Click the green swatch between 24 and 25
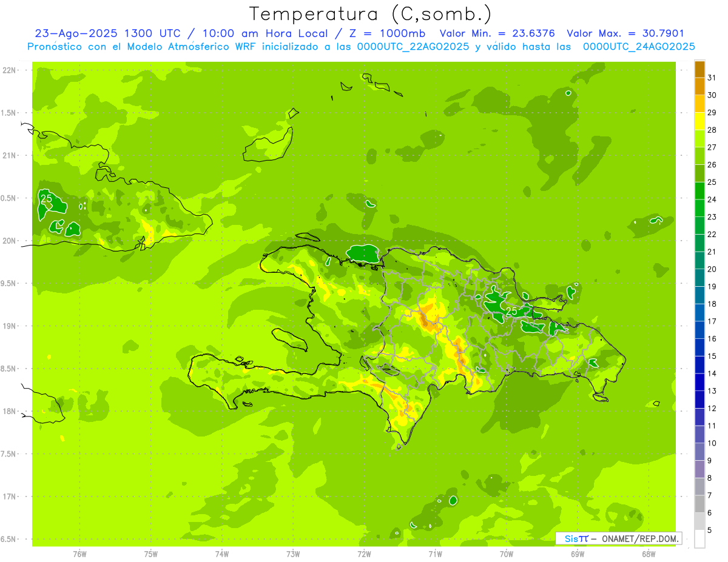 click(699, 191)
